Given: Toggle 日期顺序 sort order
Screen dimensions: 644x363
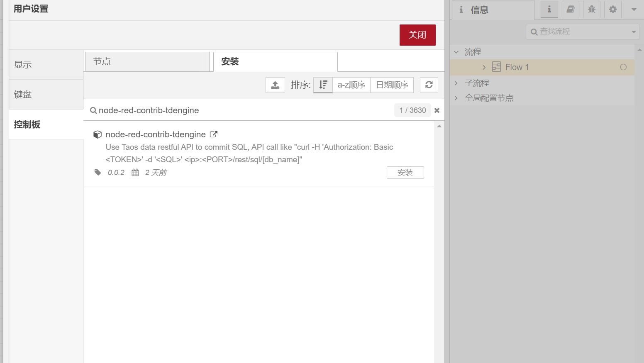Looking at the screenshot, I should pyautogui.click(x=391, y=85).
